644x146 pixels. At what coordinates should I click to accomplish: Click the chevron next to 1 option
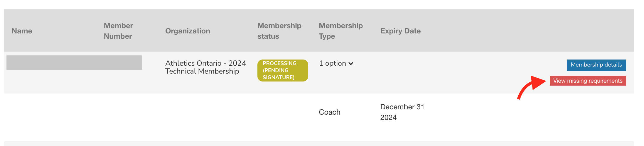click(351, 64)
